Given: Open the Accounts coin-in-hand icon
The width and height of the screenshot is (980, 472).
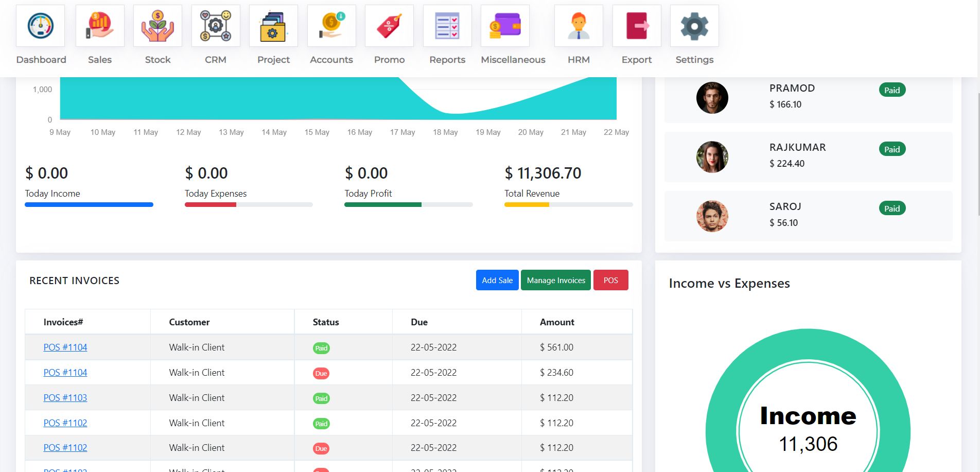Looking at the screenshot, I should (x=331, y=26).
